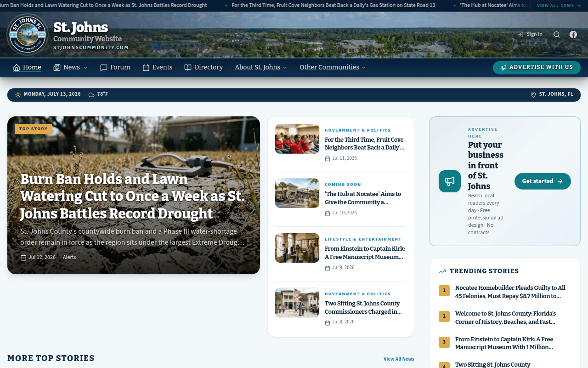The image size is (588, 368).
Task: Click the calendar icon beside Jul 9, 2026
Action: (328, 268)
